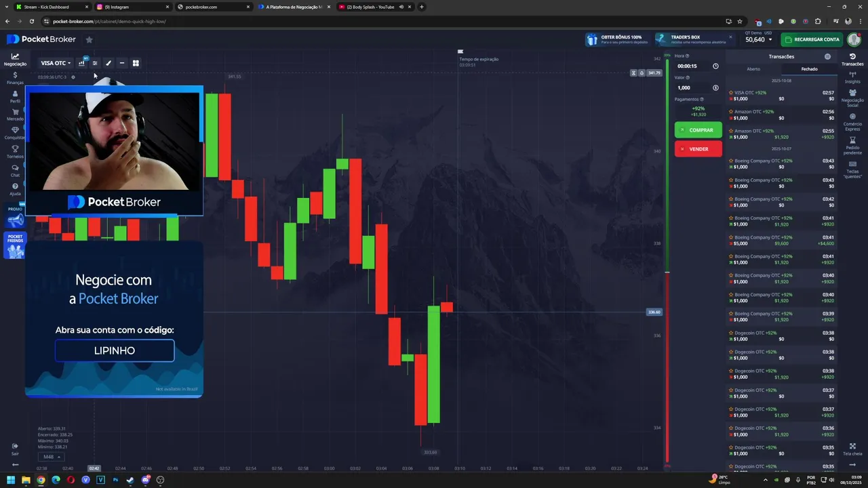This screenshot has width=868, height=488.
Task: Expand the M48 timeframe selector
Action: [51, 457]
